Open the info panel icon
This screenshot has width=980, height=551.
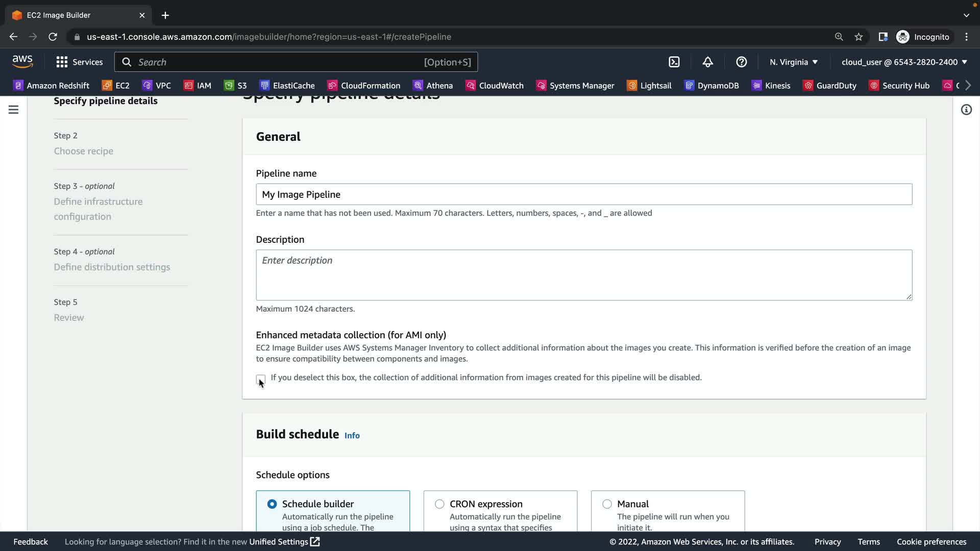966,110
